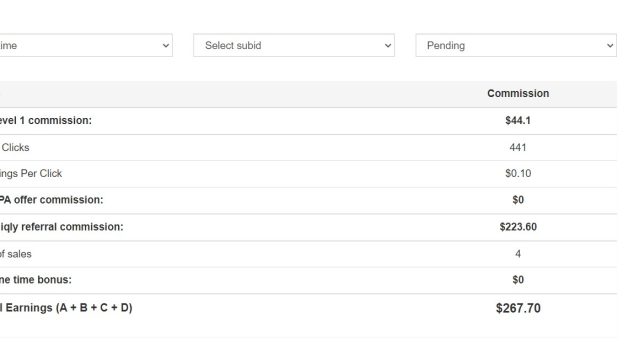Click the Select subid chevron arrow

pyautogui.click(x=388, y=46)
